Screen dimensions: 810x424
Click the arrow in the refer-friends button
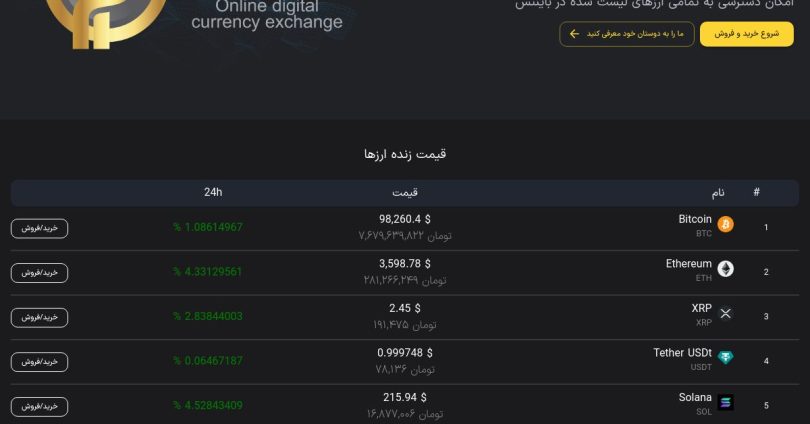(575, 34)
